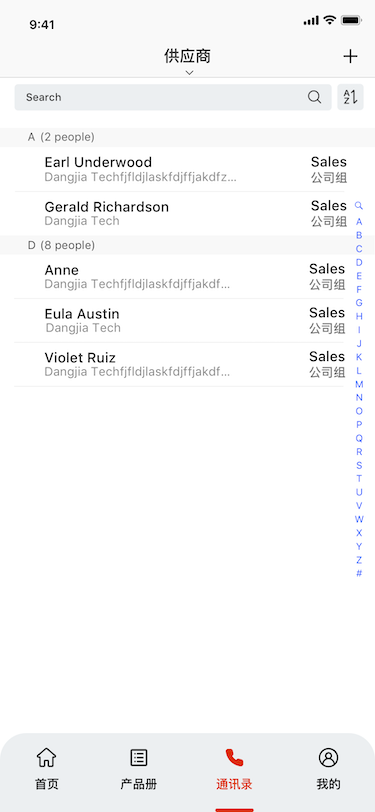Tap the D (8 people) section header

pos(188,245)
